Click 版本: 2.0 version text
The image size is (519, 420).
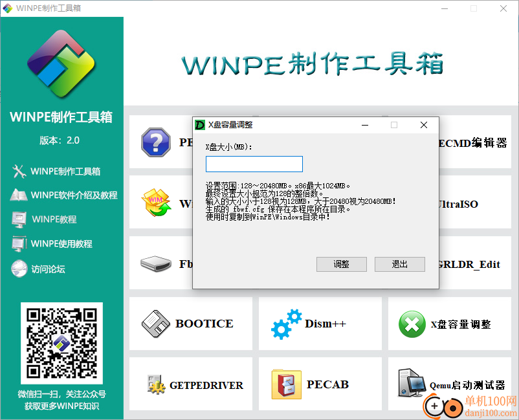click(60, 140)
